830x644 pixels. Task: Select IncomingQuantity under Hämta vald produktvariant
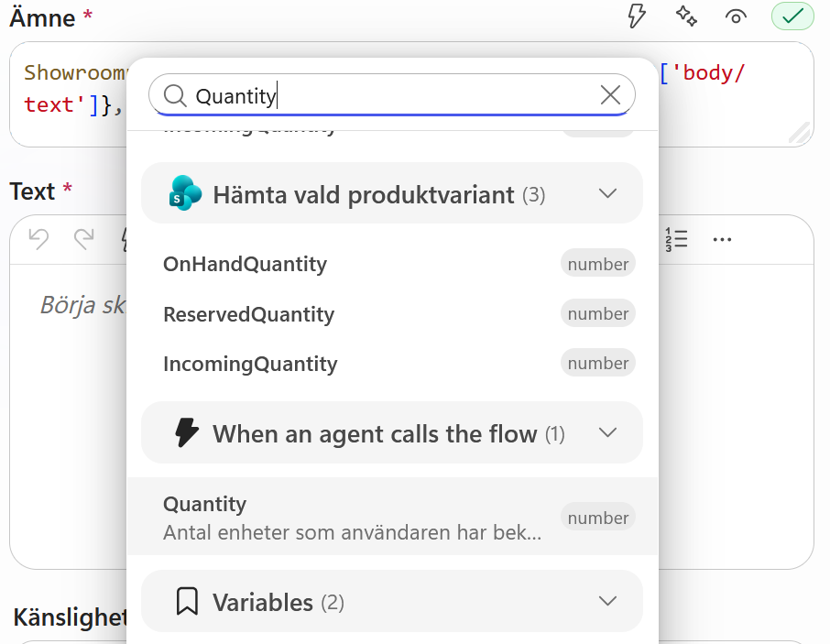click(x=392, y=364)
